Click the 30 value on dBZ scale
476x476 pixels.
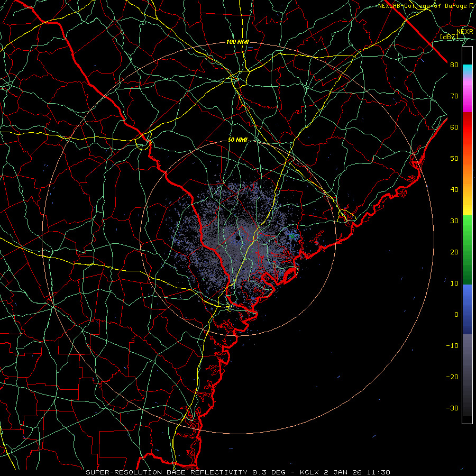point(454,221)
